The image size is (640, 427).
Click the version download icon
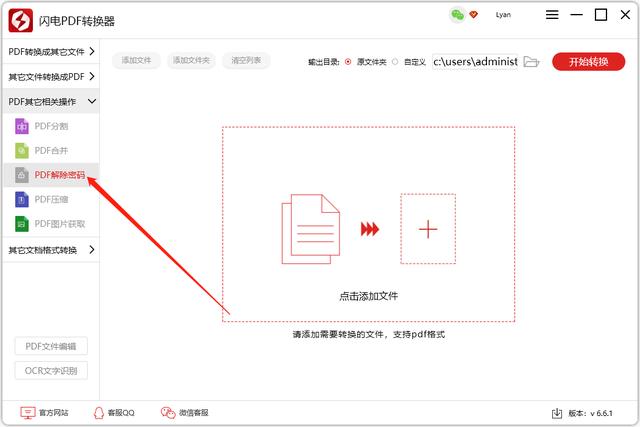pos(557,413)
